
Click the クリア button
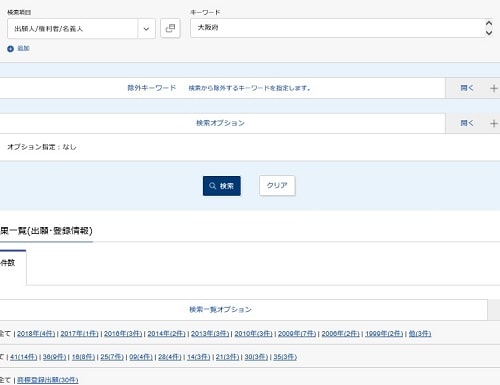point(277,185)
